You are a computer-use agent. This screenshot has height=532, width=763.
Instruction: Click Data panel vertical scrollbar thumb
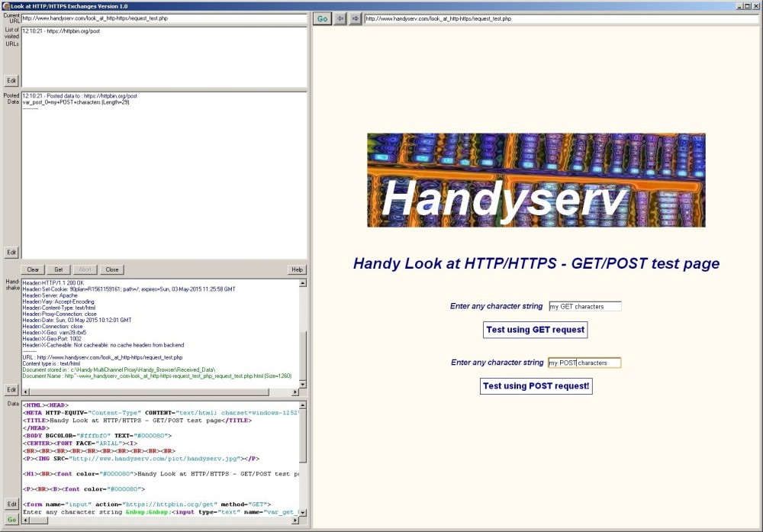click(x=303, y=435)
